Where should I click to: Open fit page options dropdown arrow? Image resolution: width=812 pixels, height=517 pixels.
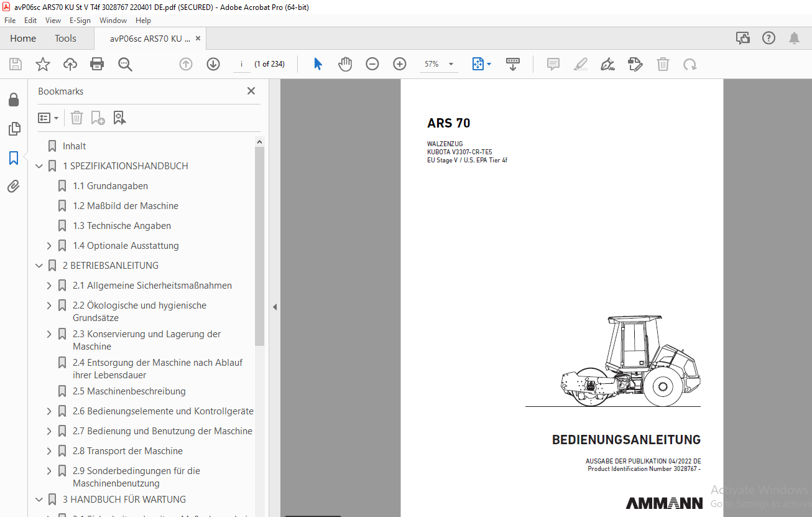(x=489, y=64)
